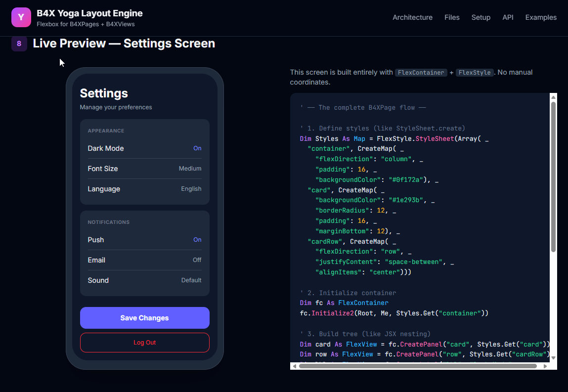The height and width of the screenshot is (392, 568).
Task: Click the comment '3. Build tree' line
Action: coord(365,334)
